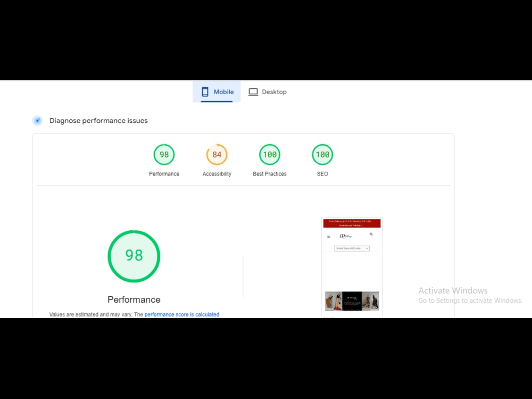
Task: Click the Diagnose performance issues icon
Action: click(37, 120)
